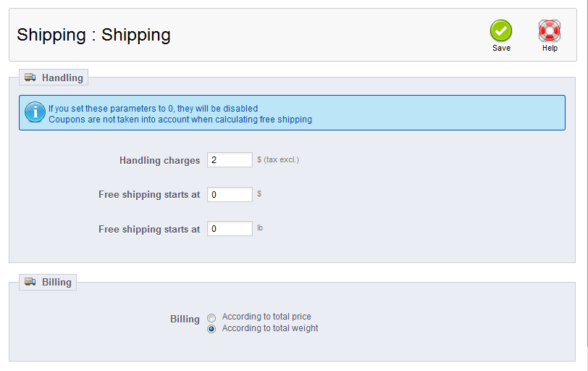Click the truck icon beside Handling heading
Viewport: 588px width, 371px height.
click(30, 78)
